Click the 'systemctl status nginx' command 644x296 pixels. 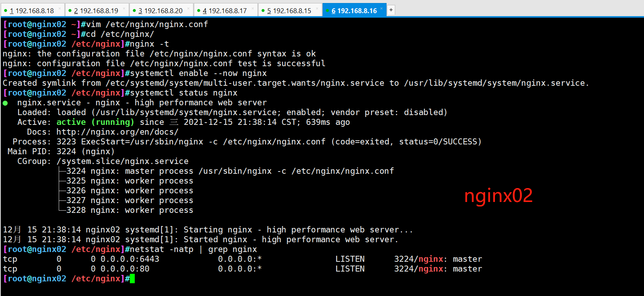184,93
